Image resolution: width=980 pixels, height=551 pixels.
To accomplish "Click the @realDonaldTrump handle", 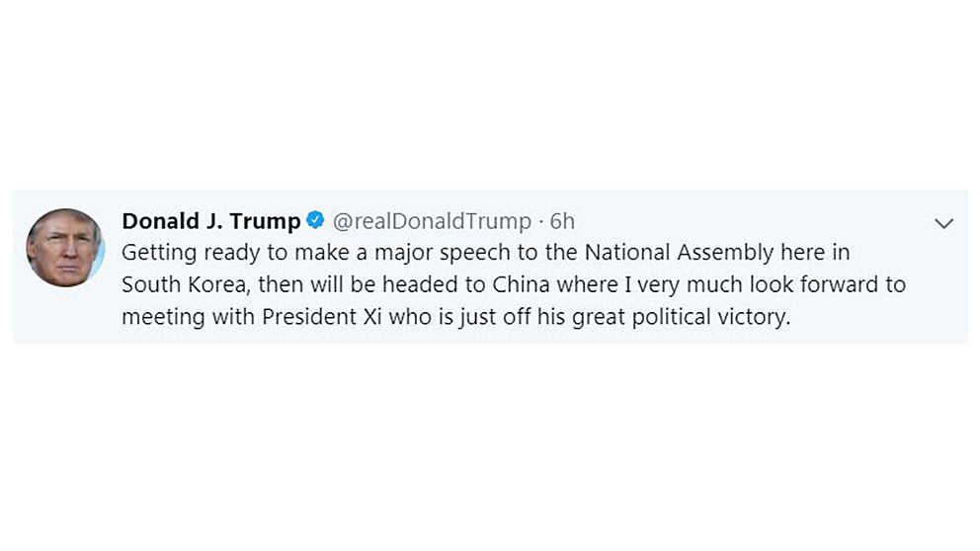I will pyautogui.click(x=432, y=221).
